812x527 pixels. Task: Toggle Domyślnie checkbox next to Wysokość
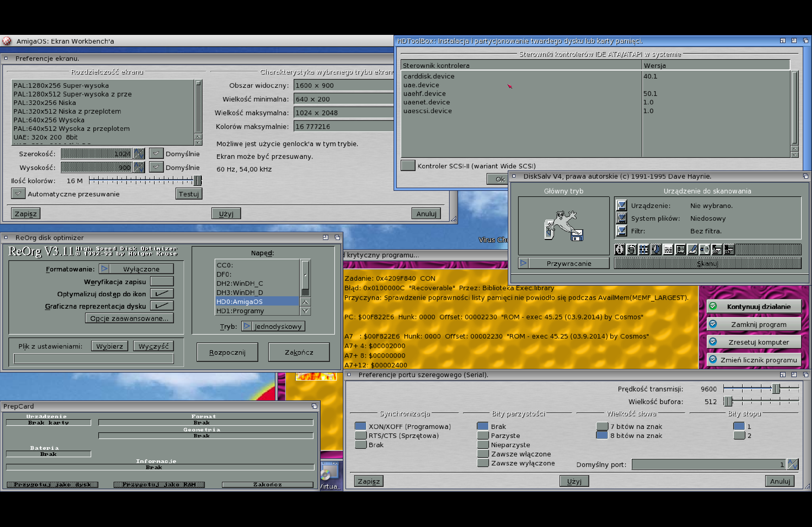point(156,167)
